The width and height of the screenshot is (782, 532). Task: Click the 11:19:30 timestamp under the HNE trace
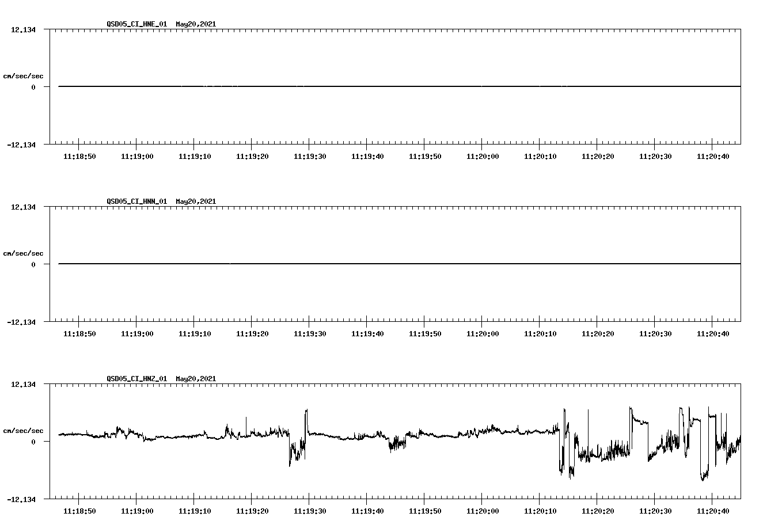pyautogui.click(x=310, y=155)
